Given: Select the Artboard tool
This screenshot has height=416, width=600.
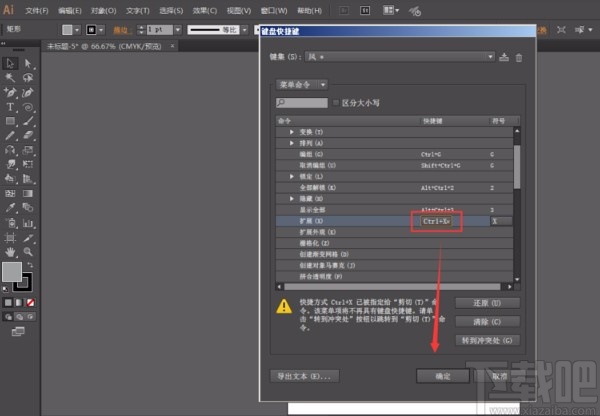Looking at the screenshot, I should pos(10,238).
